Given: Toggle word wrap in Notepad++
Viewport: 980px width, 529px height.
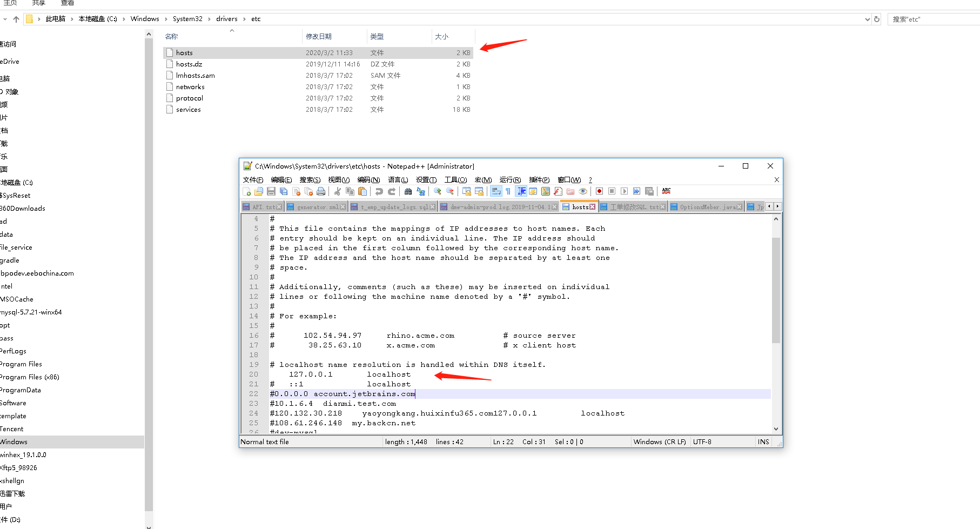Looking at the screenshot, I should (x=495, y=191).
